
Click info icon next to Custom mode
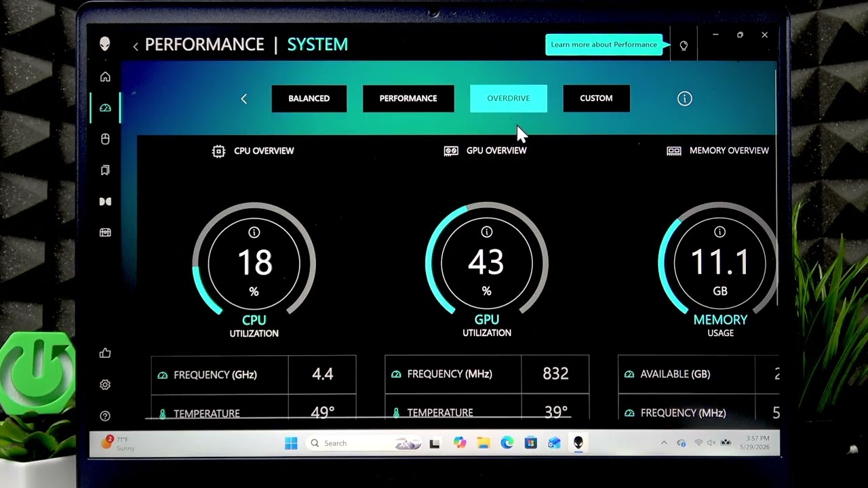[685, 99]
